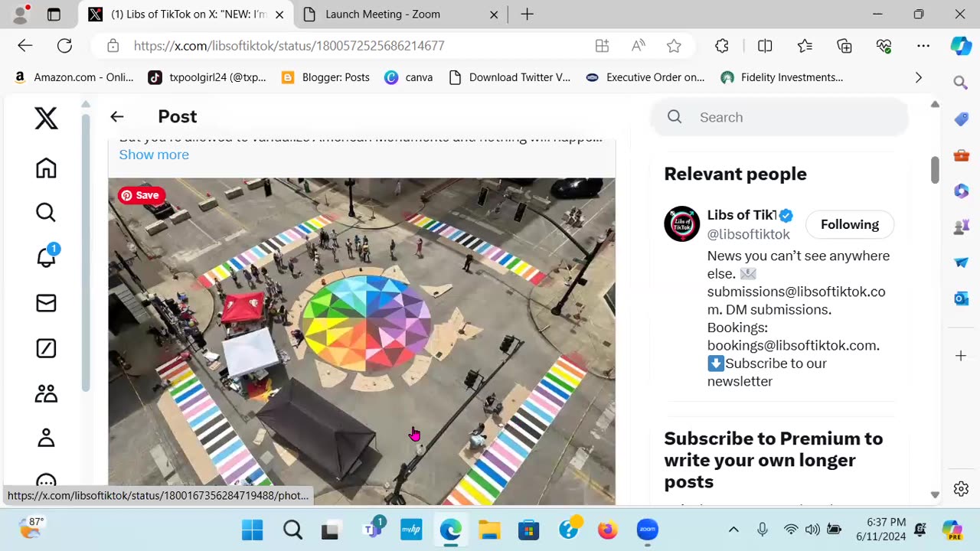The height and width of the screenshot is (551, 980).
Task: Open Libs of TikTok profile avatar
Action: click(x=681, y=223)
